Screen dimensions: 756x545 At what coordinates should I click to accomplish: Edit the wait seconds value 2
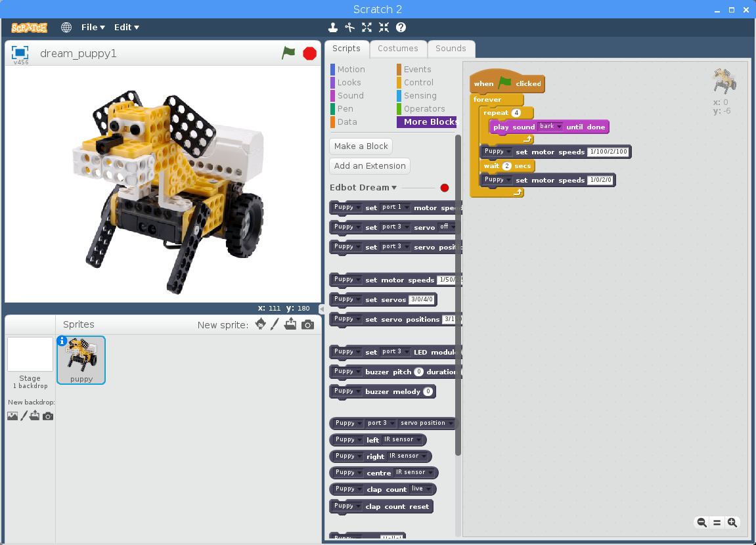(x=506, y=165)
